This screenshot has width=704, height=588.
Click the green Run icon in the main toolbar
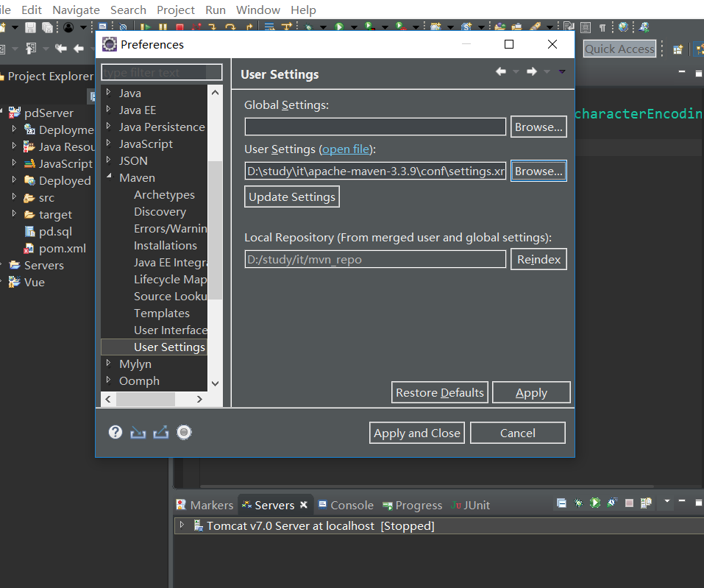(339, 27)
